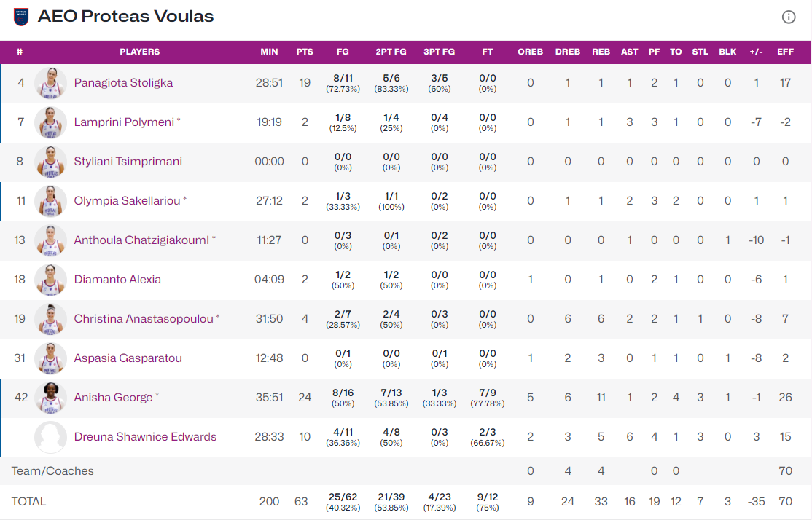The width and height of the screenshot is (812, 520).
Task: Click the EFF column header
Action: (785, 52)
